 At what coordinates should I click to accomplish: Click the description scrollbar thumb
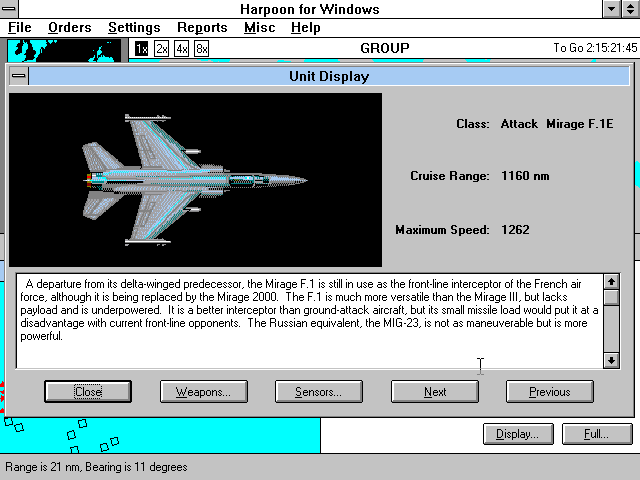click(x=611, y=298)
